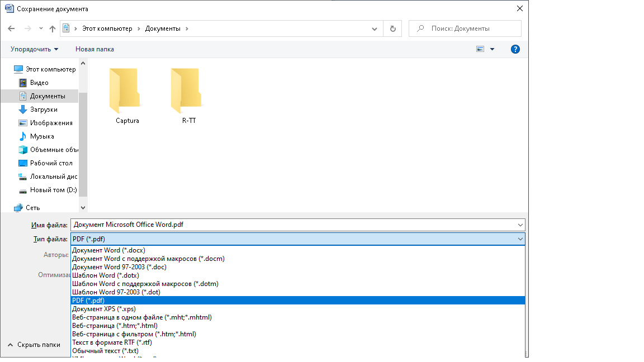
Task: Expand the address bar path history
Action: tap(374, 28)
